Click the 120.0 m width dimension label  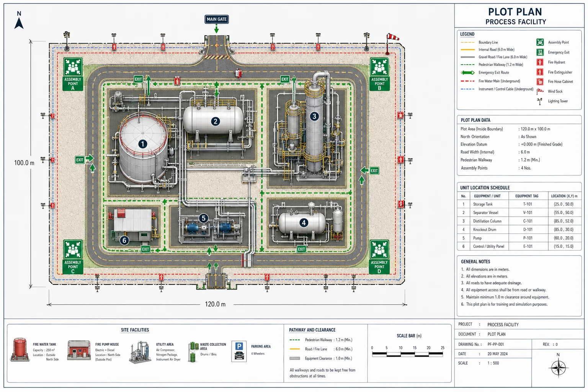(x=215, y=304)
